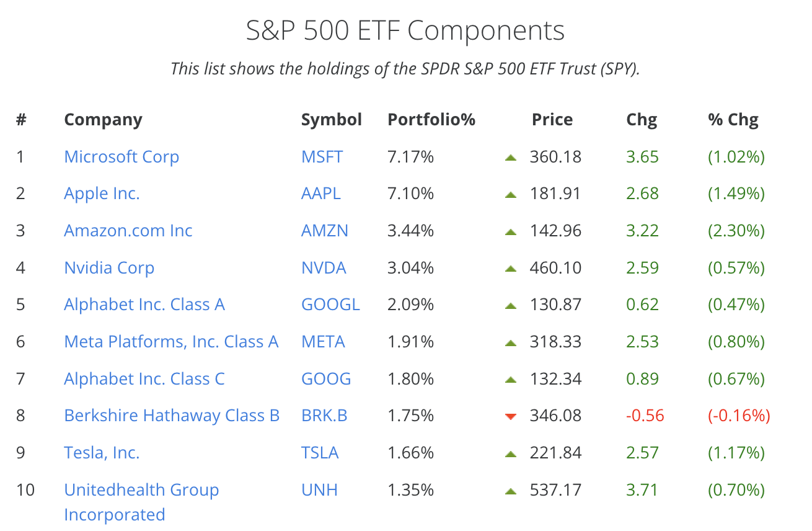Click the Portfolio% column header

(431, 120)
